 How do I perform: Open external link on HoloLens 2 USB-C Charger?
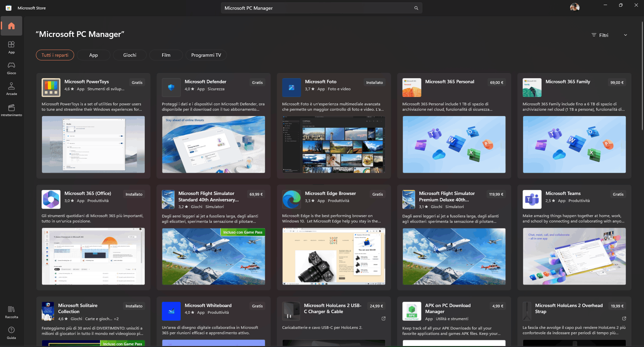(383, 318)
